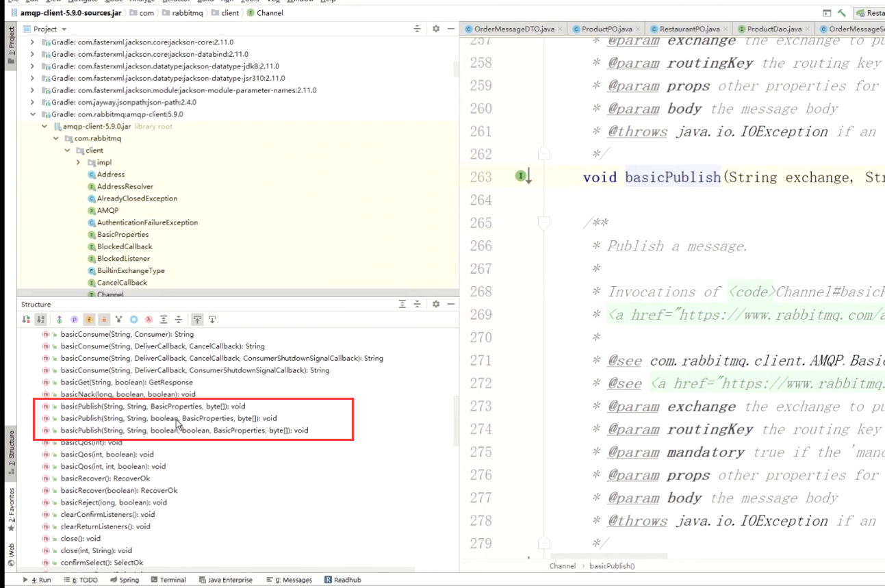Click the Build project hammer icon
The width and height of the screenshot is (885, 588).
click(842, 12)
